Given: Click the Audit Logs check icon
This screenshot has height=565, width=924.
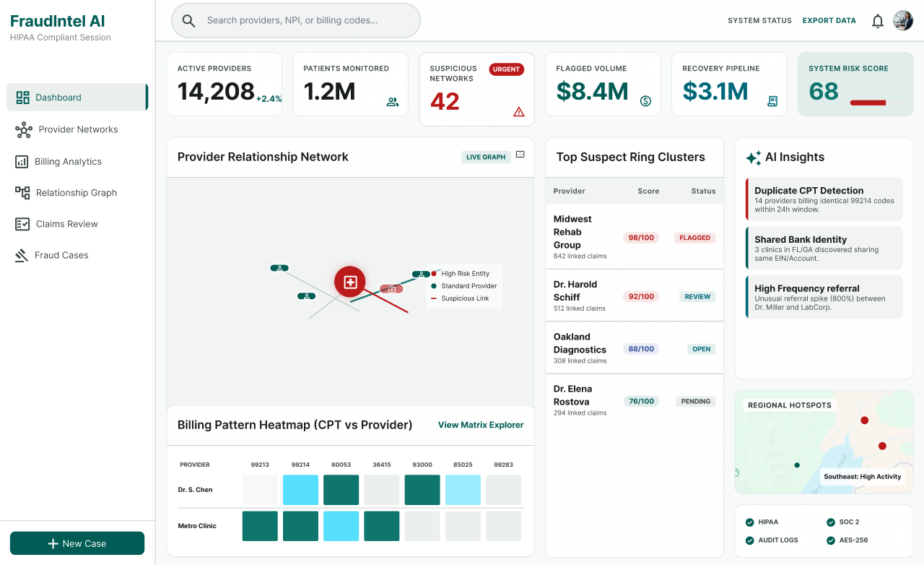Looking at the screenshot, I should click(749, 540).
